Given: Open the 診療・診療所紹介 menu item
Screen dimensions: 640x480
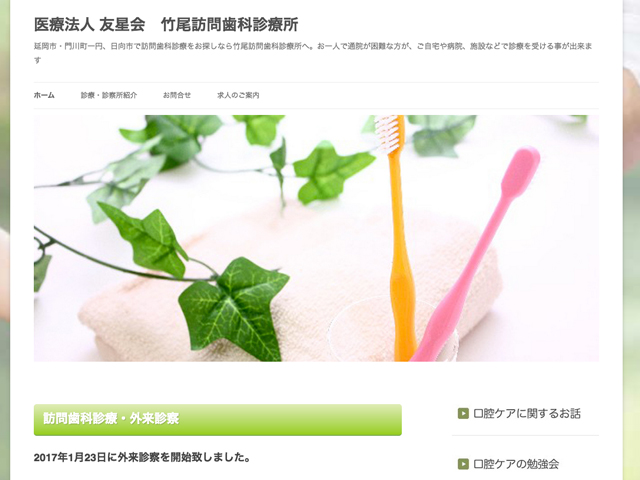Looking at the screenshot, I should pos(109,95).
